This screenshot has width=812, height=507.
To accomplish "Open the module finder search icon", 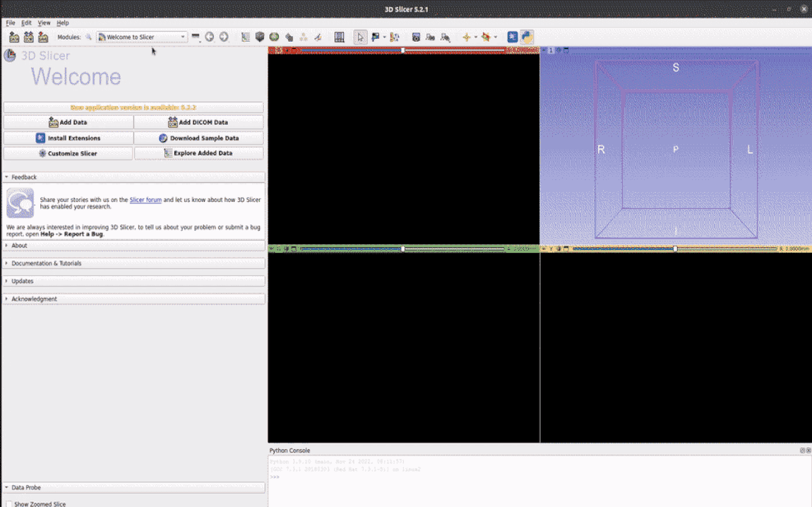I will click(x=88, y=37).
